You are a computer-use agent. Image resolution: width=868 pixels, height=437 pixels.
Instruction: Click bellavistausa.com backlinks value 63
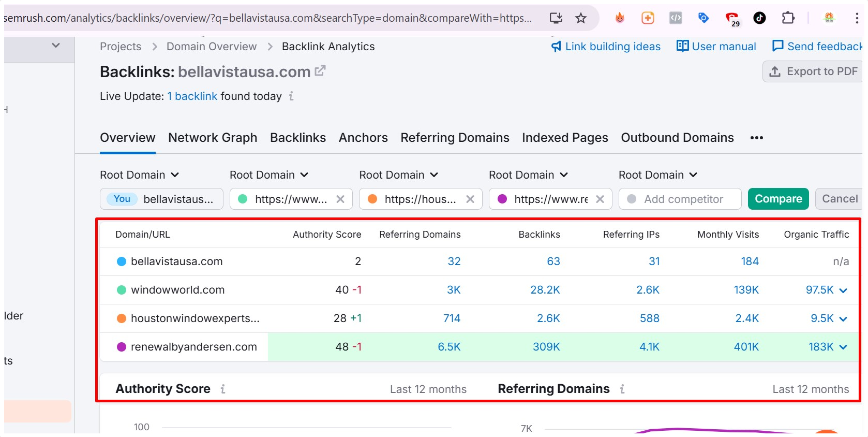553,261
